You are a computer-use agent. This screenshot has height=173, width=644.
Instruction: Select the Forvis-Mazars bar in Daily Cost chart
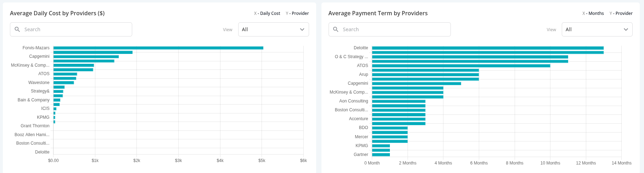pos(158,48)
